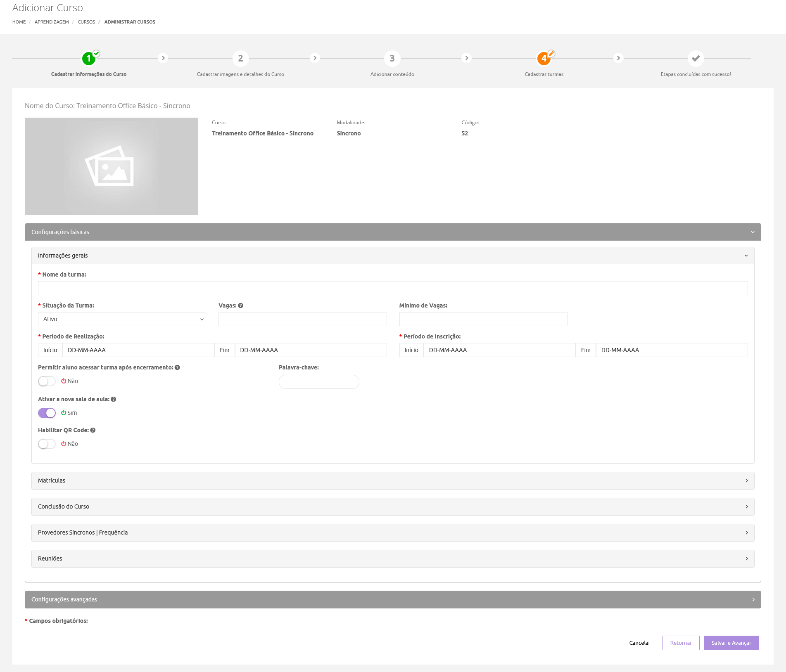Screen dimensions: 786x672
Task: Select step 3 Adicionar conteúdo circle
Action: 392,59
